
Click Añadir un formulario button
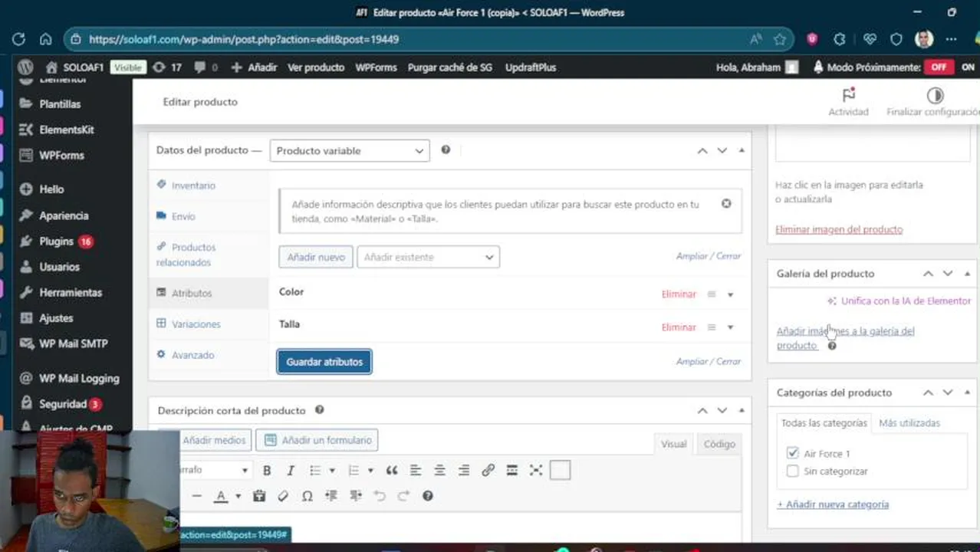pyautogui.click(x=317, y=440)
